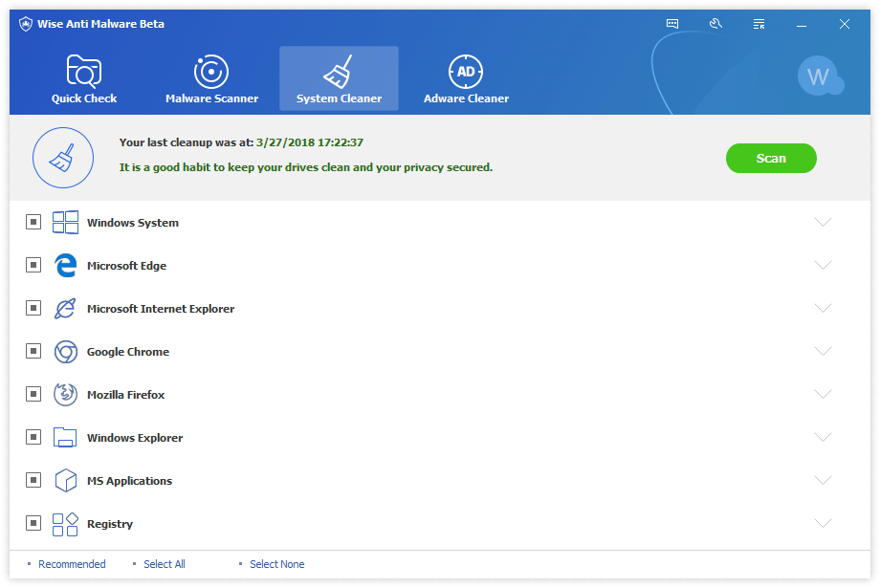Expand the Windows System section chevron
The height and width of the screenshot is (588, 880).
pyautogui.click(x=823, y=222)
